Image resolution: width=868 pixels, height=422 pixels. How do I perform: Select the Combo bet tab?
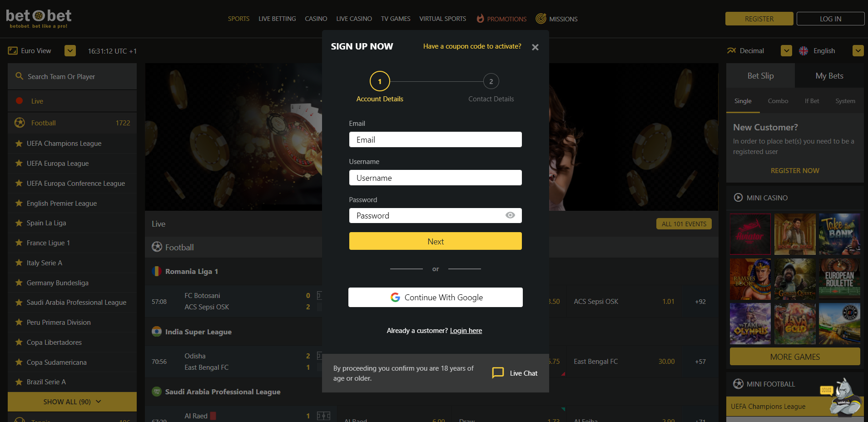click(x=778, y=101)
